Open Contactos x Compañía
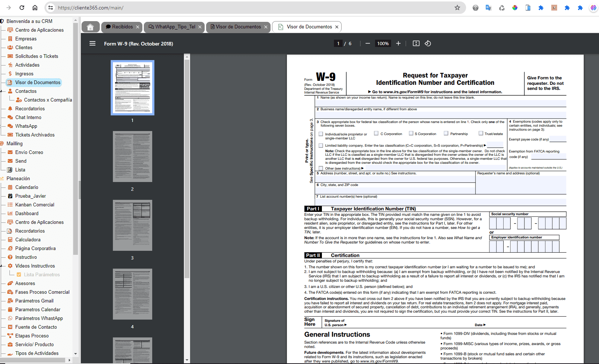This screenshot has width=599, height=364. point(48,100)
